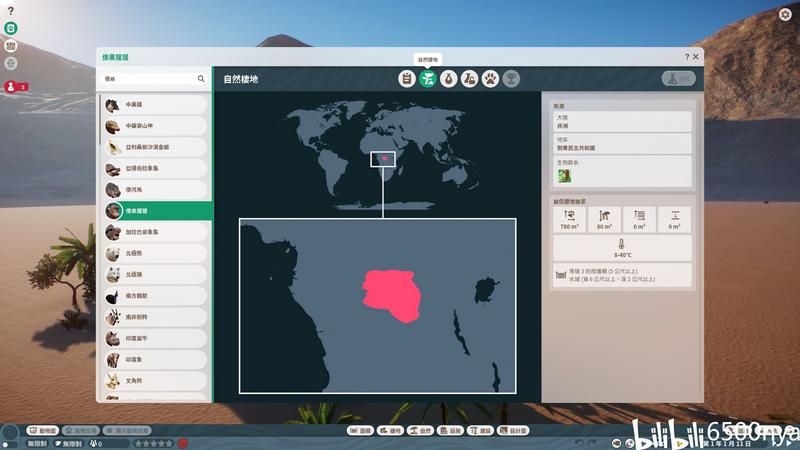Image resolution: width=800 pixels, height=450 pixels.
Task: Click the camera icon near the date
Action: (x=617, y=443)
